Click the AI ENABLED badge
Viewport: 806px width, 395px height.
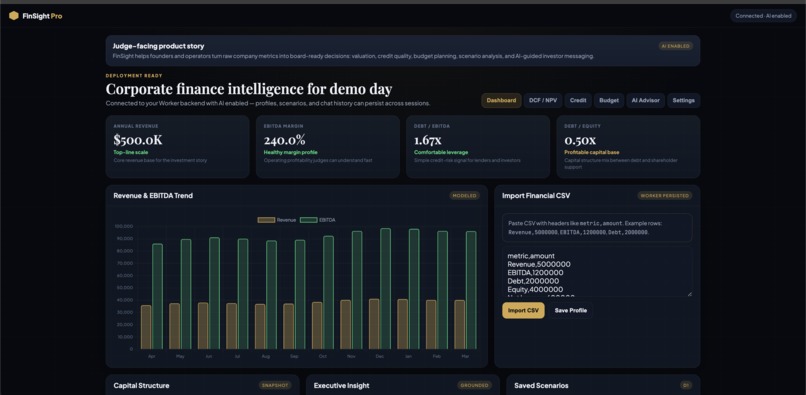675,46
